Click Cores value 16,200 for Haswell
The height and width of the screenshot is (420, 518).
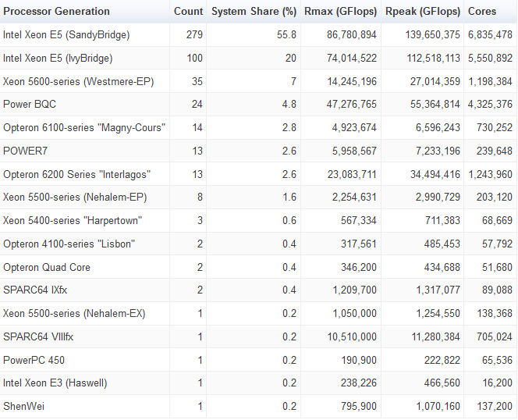click(x=498, y=383)
